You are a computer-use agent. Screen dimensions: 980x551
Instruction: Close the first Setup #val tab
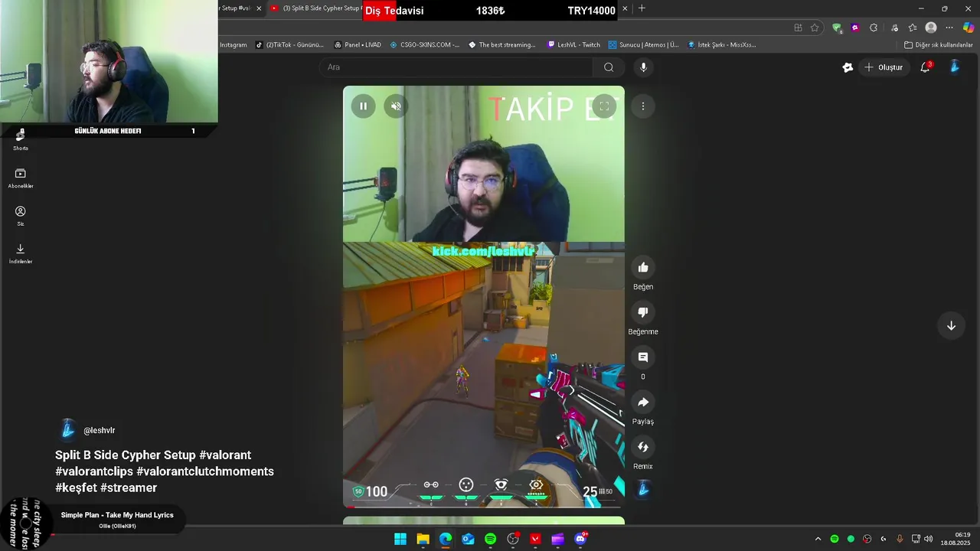pyautogui.click(x=259, y=8)
